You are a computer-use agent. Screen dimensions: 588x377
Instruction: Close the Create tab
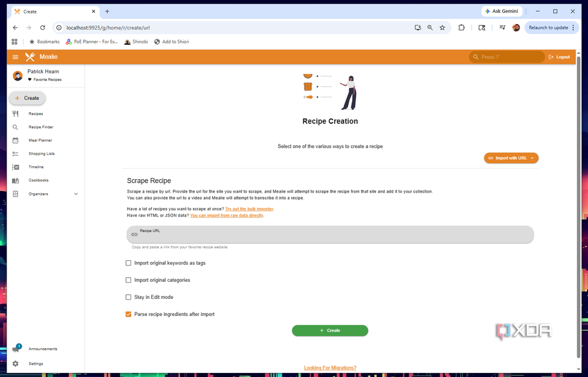93,12
